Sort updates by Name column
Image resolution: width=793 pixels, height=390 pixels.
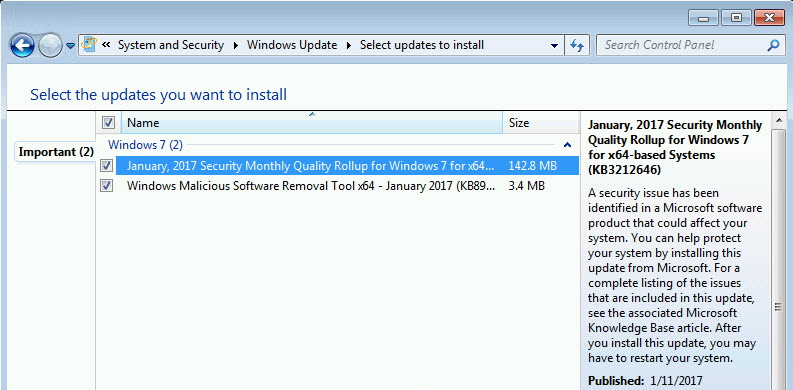pos(312,123)
